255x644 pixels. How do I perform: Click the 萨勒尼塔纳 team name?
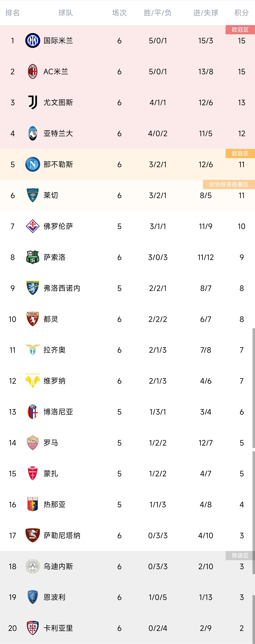(x=62, y=535)
